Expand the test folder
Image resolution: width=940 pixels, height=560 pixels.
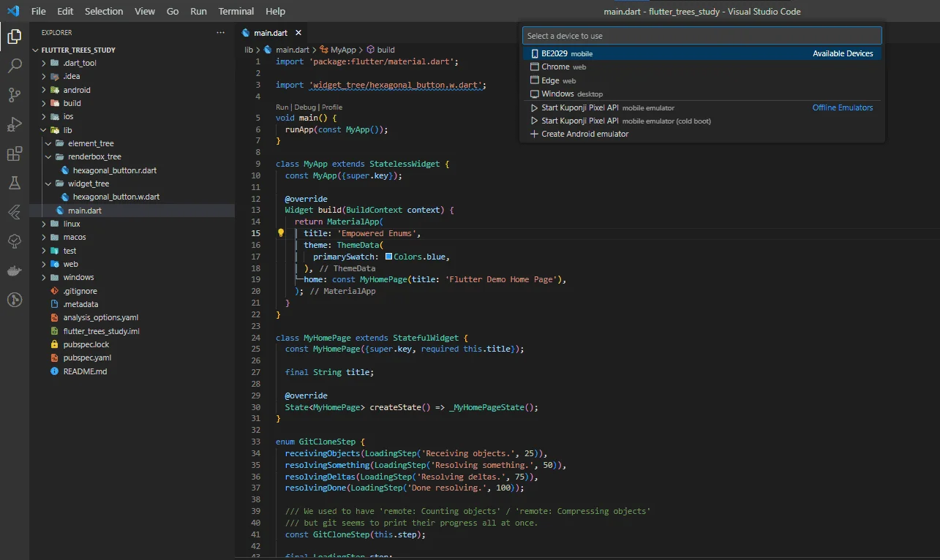pos(69,251)
